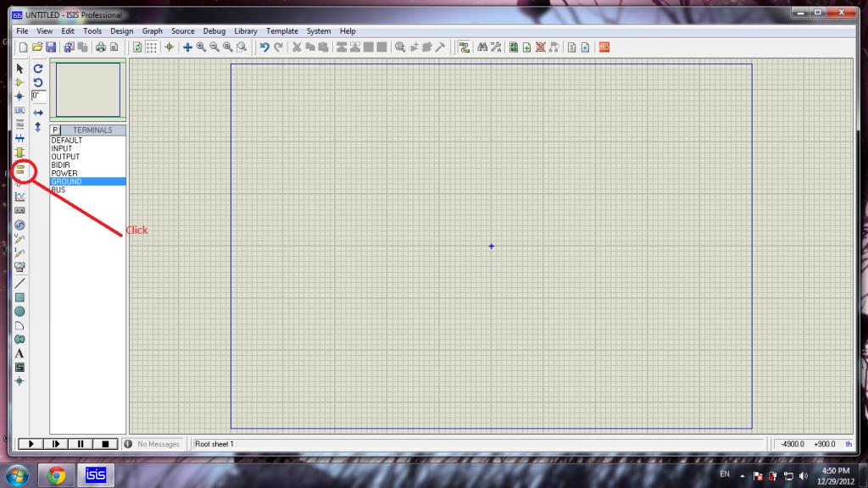Rotate clockwise with the rotate icon

38,69
